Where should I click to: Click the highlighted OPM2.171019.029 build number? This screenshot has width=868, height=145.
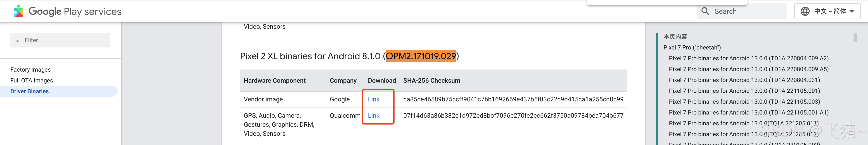pyautogui.click(x=421, y=56)
